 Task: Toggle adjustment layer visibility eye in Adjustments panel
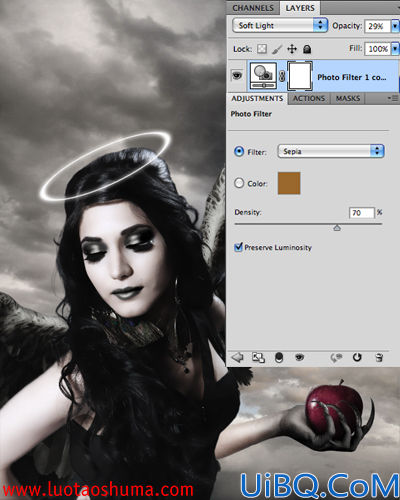pyautogui.click(x=300, y=358)
